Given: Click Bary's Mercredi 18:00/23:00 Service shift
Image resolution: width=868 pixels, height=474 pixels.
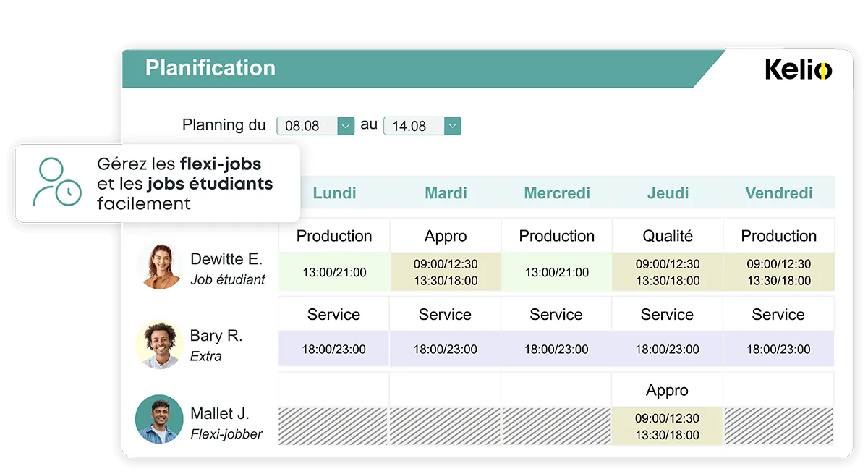Looking at the screenshot, I should 556,349.
